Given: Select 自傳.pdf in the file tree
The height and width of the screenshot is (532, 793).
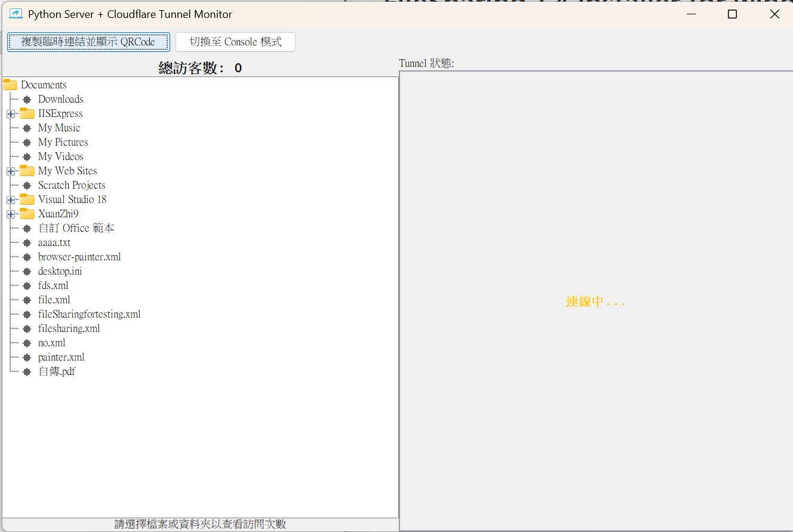Looking at the screenshot, I should (x=57, y=371).
